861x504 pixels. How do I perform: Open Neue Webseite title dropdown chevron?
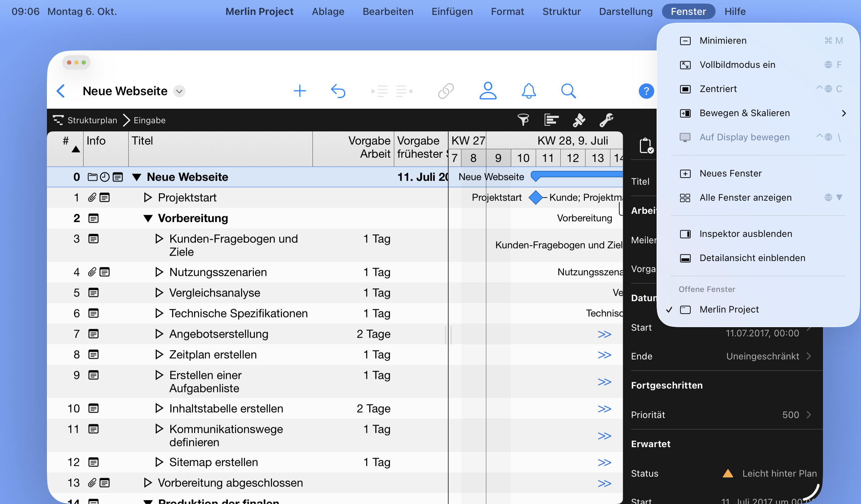click(x=180, y=91)
